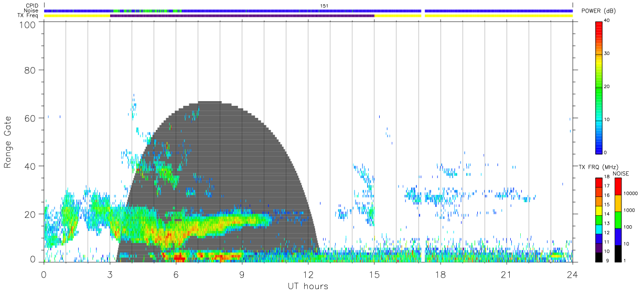Click the UT hours x-axis title
Image resolution: width=644 pixels, height=297 pixels.
coord(308,286)
